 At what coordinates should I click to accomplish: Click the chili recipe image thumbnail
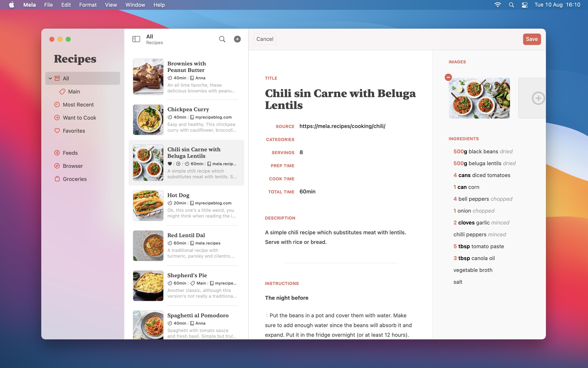tap(479, 98)
